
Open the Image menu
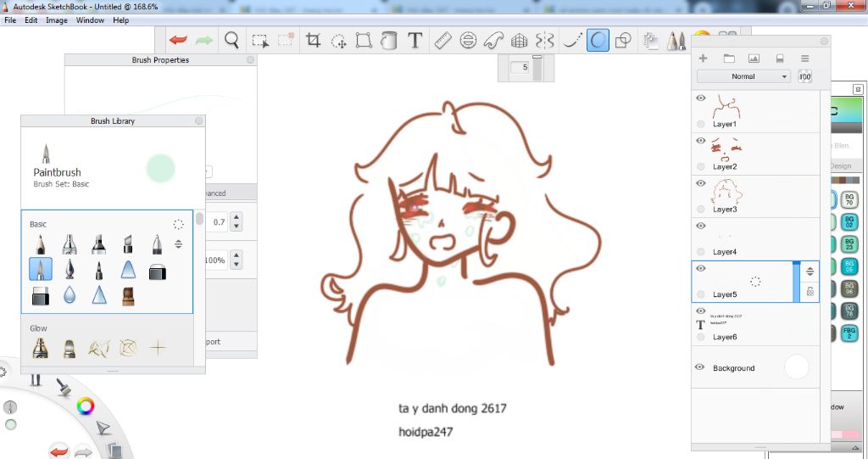(x=57, y=20)
